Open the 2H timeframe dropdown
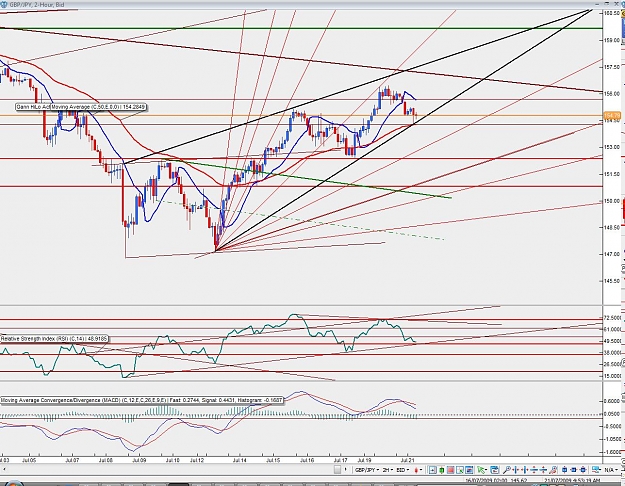The height and width of the screenshot is (486, 625). click(388, 470)
